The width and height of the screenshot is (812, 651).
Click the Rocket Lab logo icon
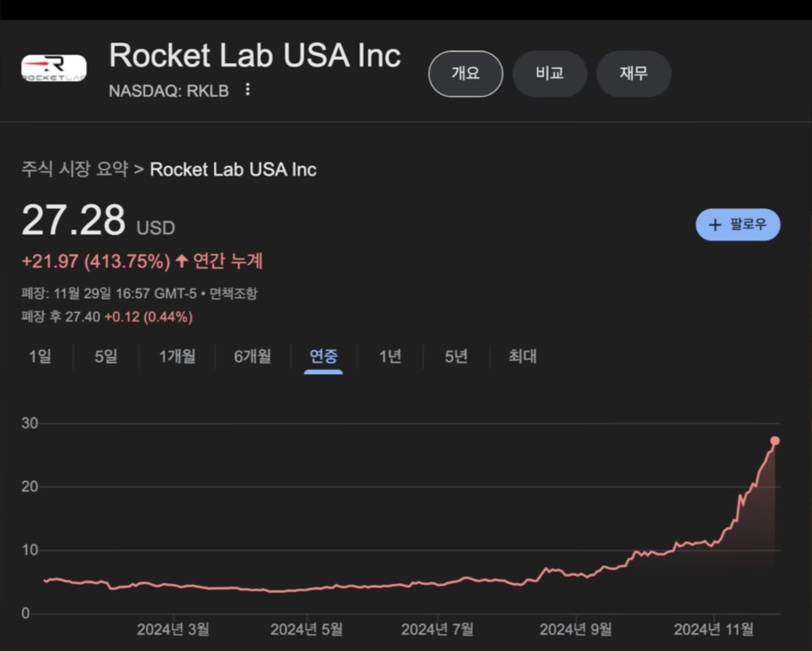[x=54, y=68]
